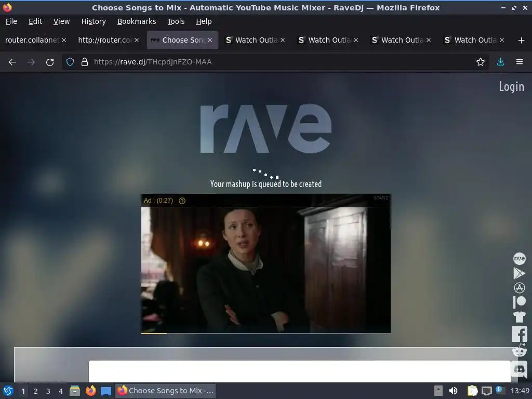532x399 pixels.
Task: Open the T-shirt merch store icon
Action: coord(519,317)
